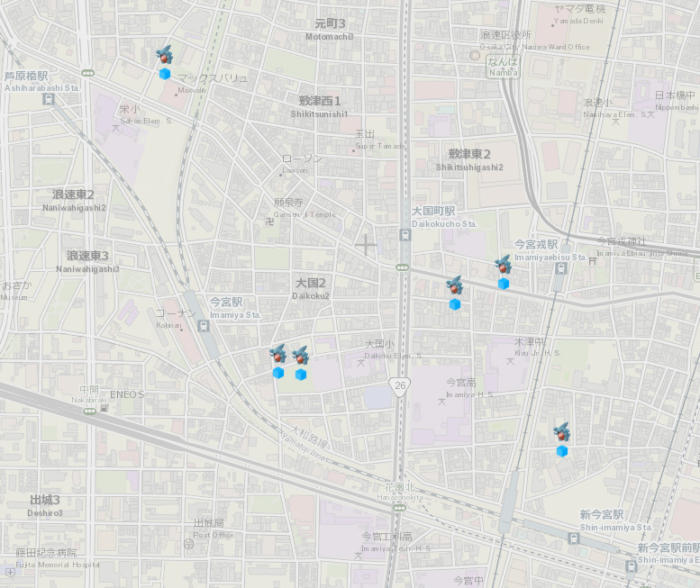Viewport: 700px width, 588px height.
Task: Click the right blue cube of the pair below Daikoku2
Action: point(301,375)
